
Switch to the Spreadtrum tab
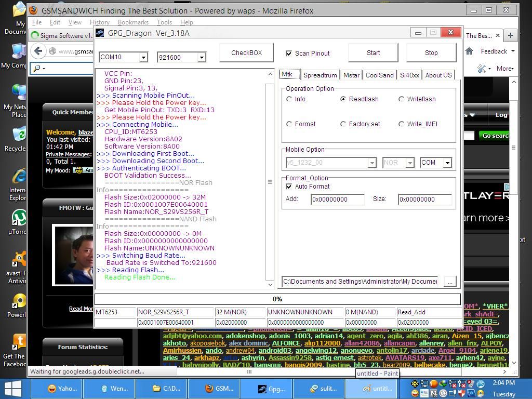tap(320, 75)
